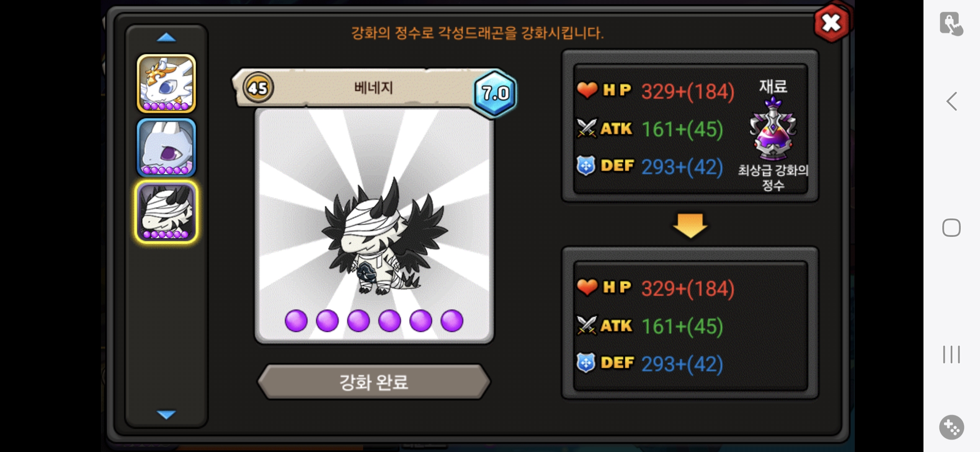Tap the large 베네지 dragon portrait
The image size is (980, 452).
tap(374, 226)
